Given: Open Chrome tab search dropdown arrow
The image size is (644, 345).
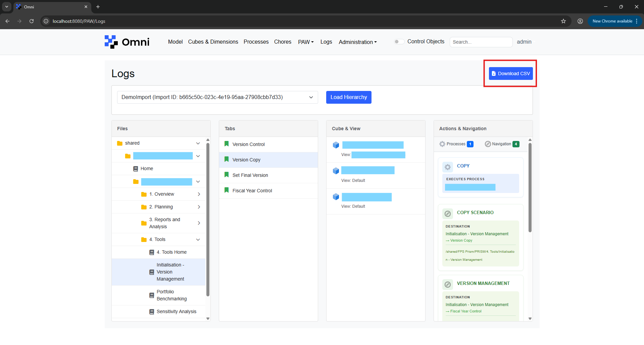Looking at the screenshot, I should click(x=6, y=7).
